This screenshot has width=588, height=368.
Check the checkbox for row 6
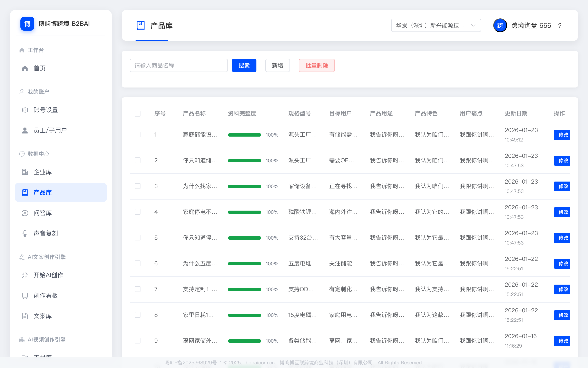click(x=138, y=263)
